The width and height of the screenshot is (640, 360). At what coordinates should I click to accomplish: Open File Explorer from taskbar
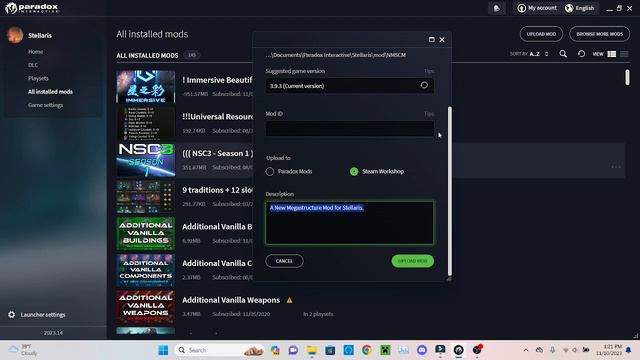click(312, 350)
